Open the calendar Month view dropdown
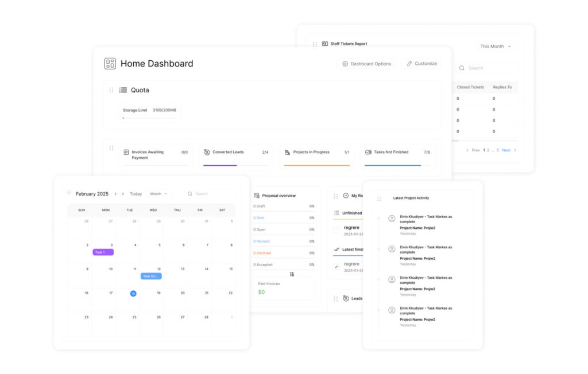 tap(158, 194)
